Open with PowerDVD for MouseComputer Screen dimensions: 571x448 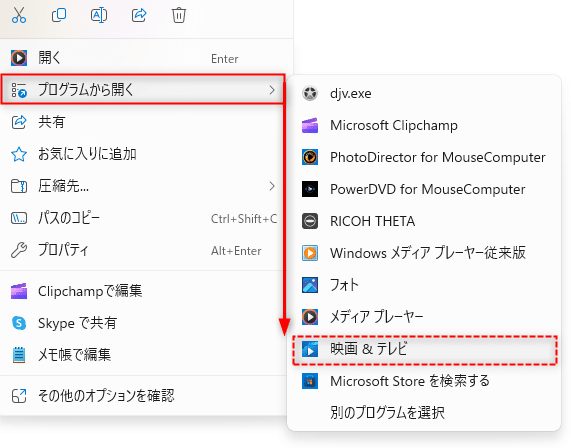[424, 189]
